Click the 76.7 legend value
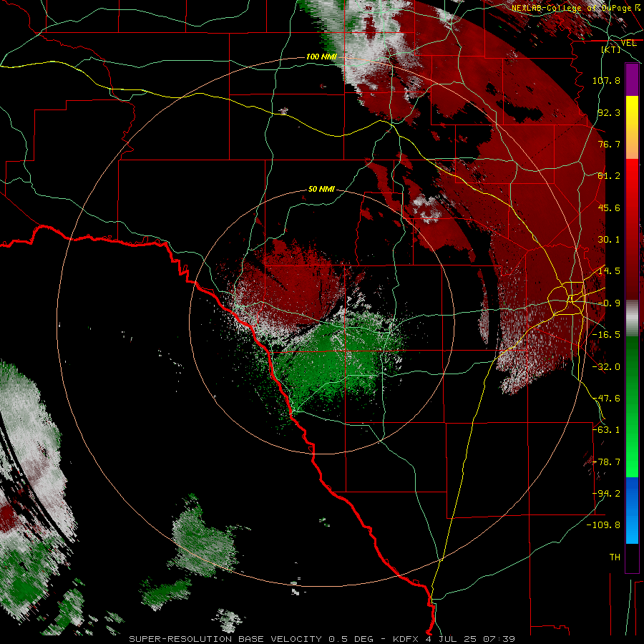 tap(609, 144)
